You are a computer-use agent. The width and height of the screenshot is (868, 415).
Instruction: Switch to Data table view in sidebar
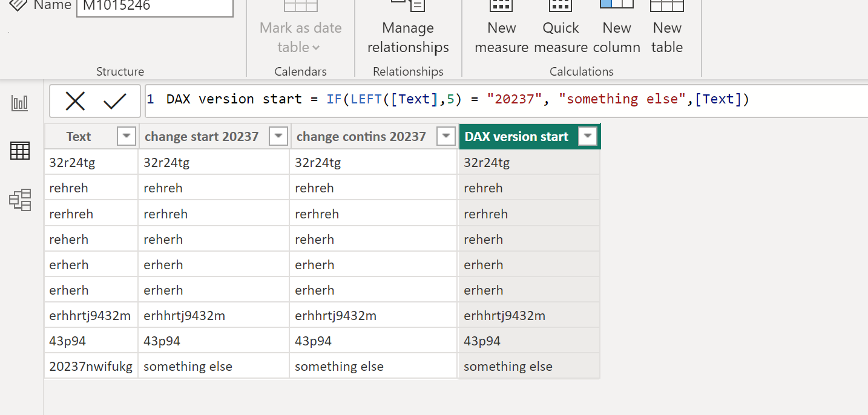click(x=20, y=151)
